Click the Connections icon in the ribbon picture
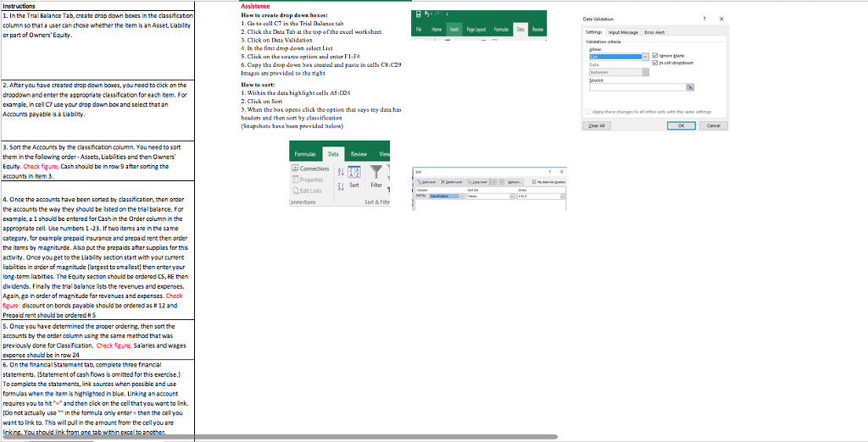 tap(295, 169)
